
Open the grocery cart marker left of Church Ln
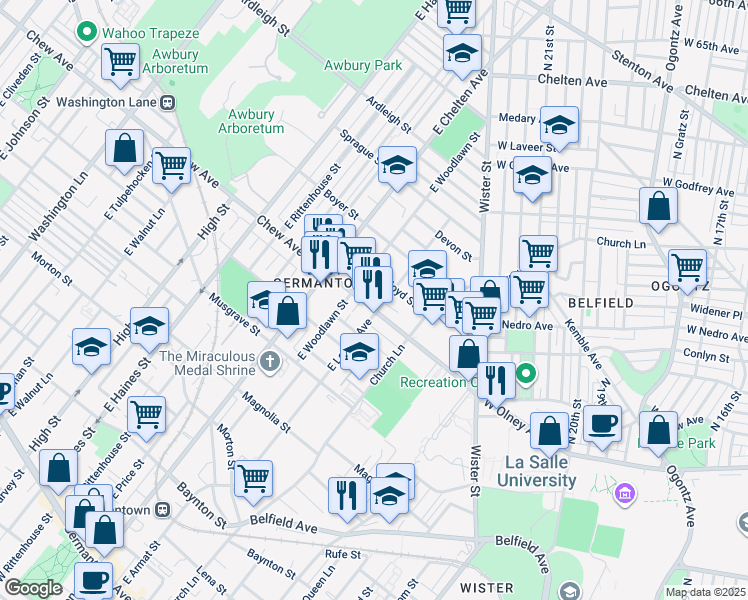(x=539, y=253)
